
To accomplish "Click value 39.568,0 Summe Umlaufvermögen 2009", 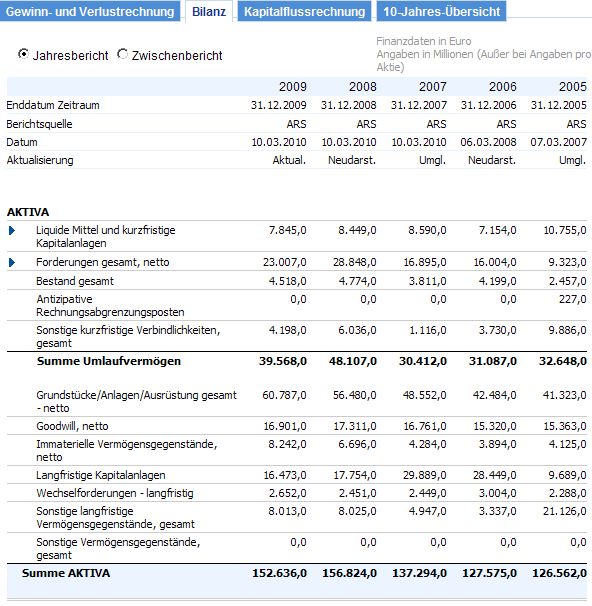I will point(283,361).
